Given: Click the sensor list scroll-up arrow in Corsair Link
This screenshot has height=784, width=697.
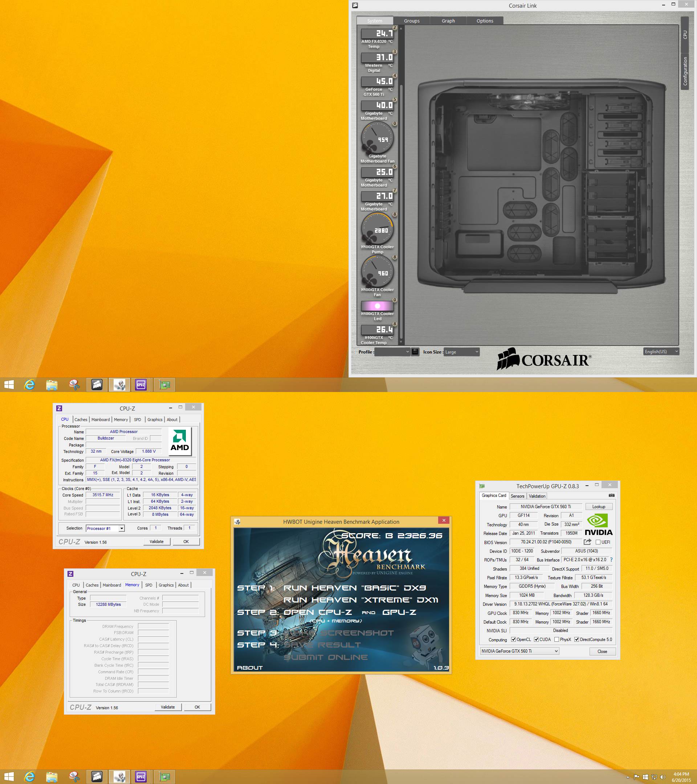Looking at the screenshot, I should coord(401,28).
